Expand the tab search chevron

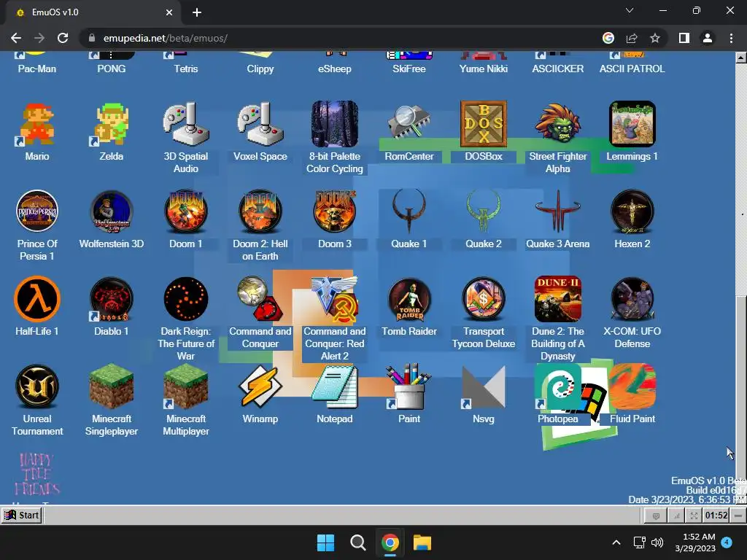click(630, 10)
